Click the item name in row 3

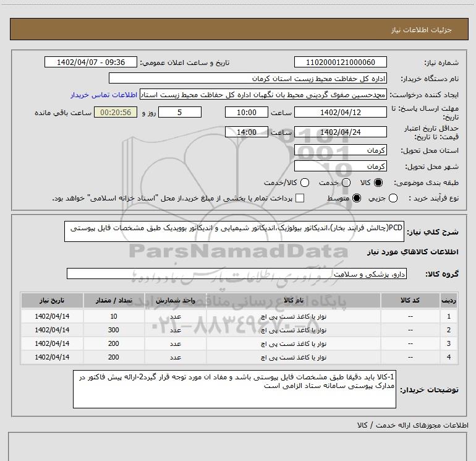click(x=294, y=344)
